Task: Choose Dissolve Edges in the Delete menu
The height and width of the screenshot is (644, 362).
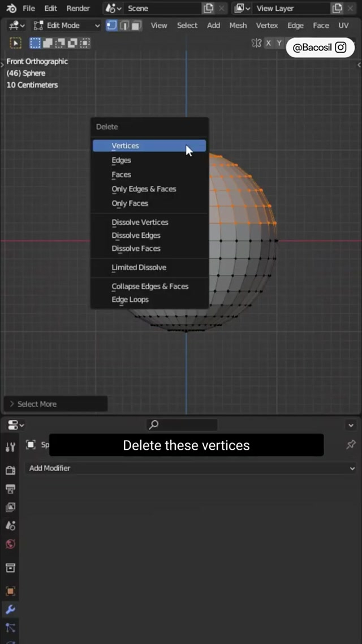Action: tap(136, 236)
